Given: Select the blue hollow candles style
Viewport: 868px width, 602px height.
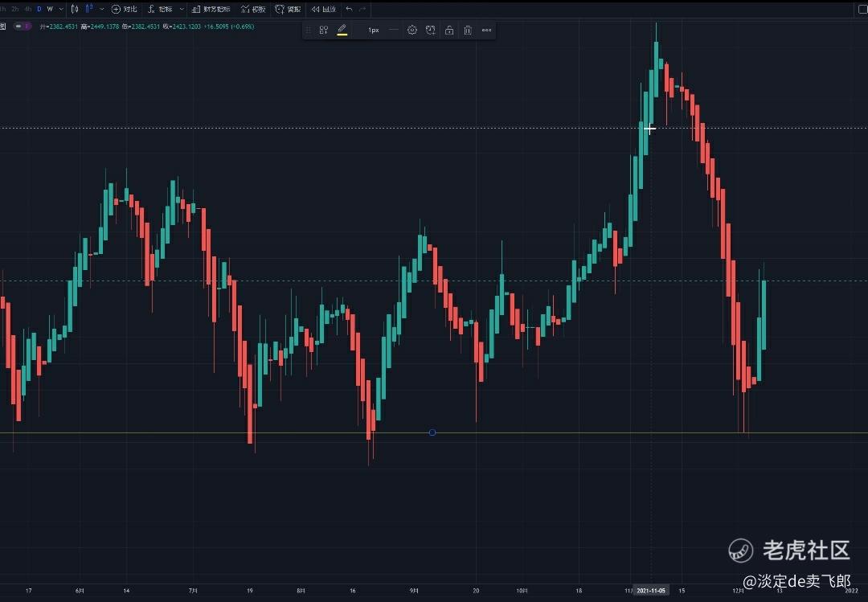Looking at the screenshot, I should pos(88,9).
